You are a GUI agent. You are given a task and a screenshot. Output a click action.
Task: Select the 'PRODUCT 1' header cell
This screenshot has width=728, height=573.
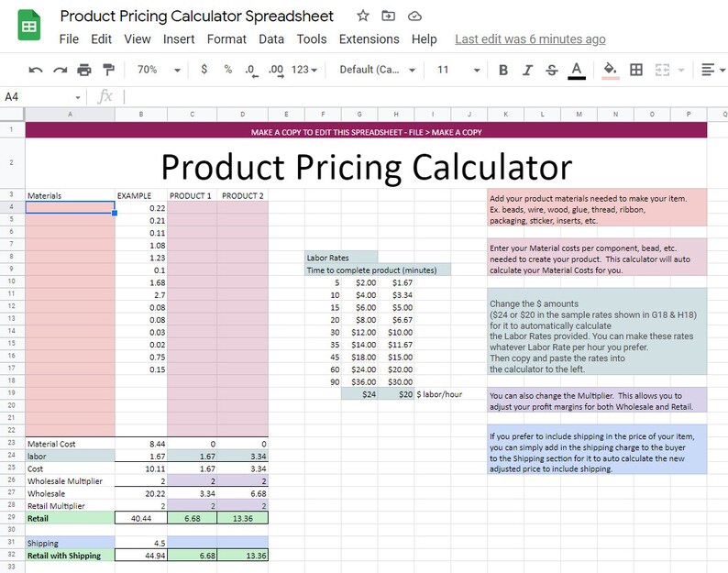pyautogui.click(x=192, y=195)
